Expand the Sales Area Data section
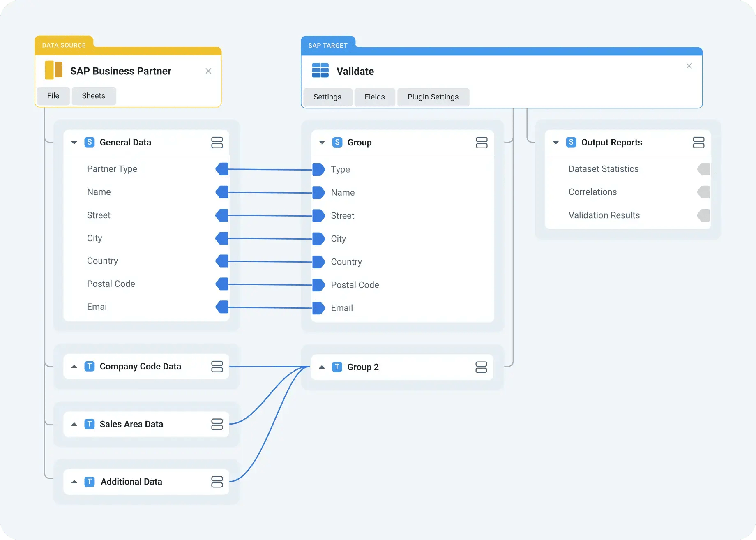This screenshot has width=756, height=540. click(74, 424)
